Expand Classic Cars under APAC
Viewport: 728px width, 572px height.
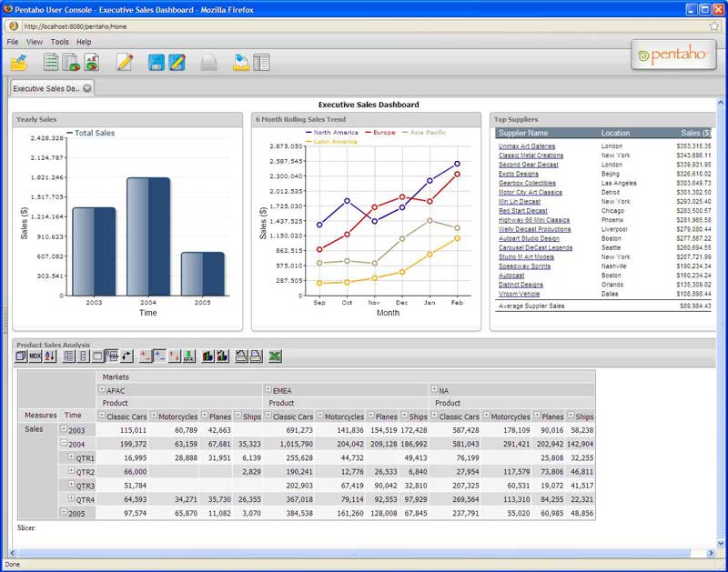102,416
